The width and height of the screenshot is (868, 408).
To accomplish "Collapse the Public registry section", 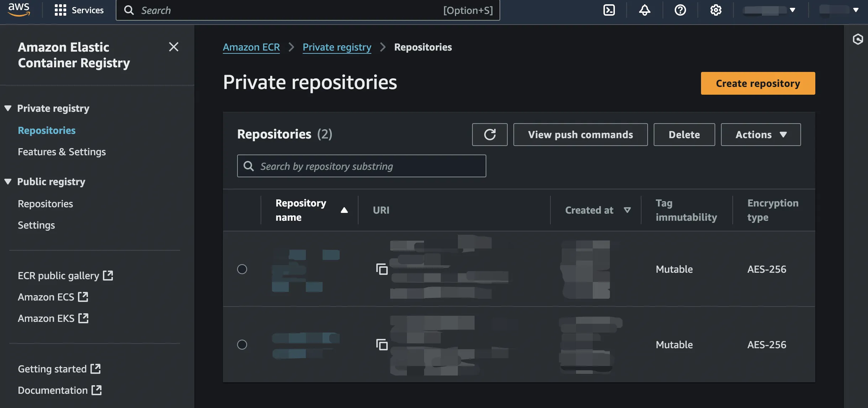I will 8,182.
